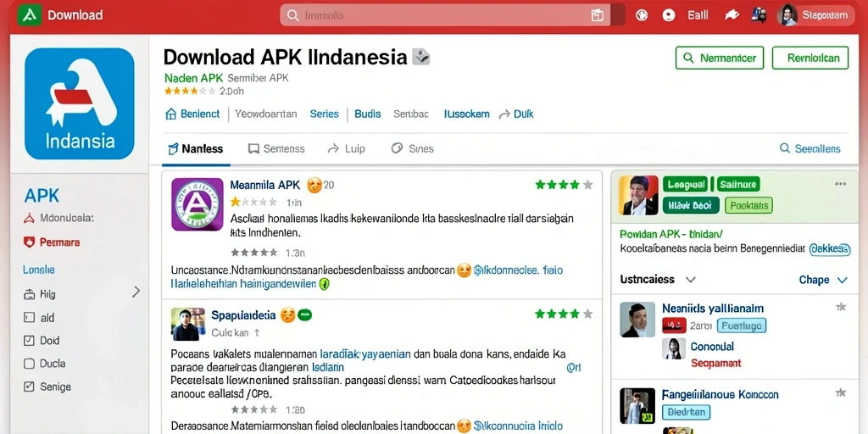Screen dimensions: 868x434
Task: Open the Meannila APK review title
Action: tap(264, 184)
